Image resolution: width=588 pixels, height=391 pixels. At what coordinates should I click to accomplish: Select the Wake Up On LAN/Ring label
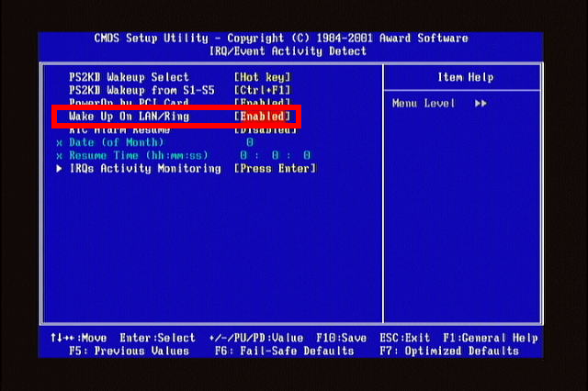pyautogui.click(x=130, y=117)
